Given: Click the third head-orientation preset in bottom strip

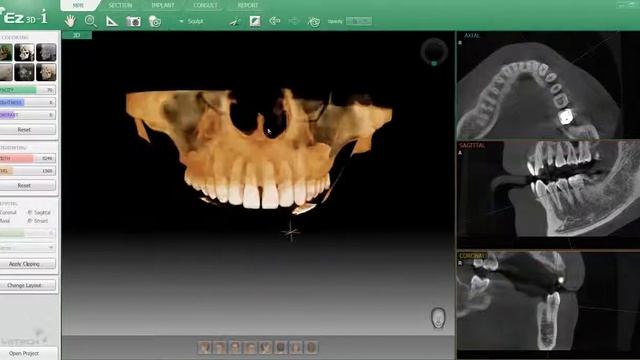Looking at the screenshot, I should 235,347.
